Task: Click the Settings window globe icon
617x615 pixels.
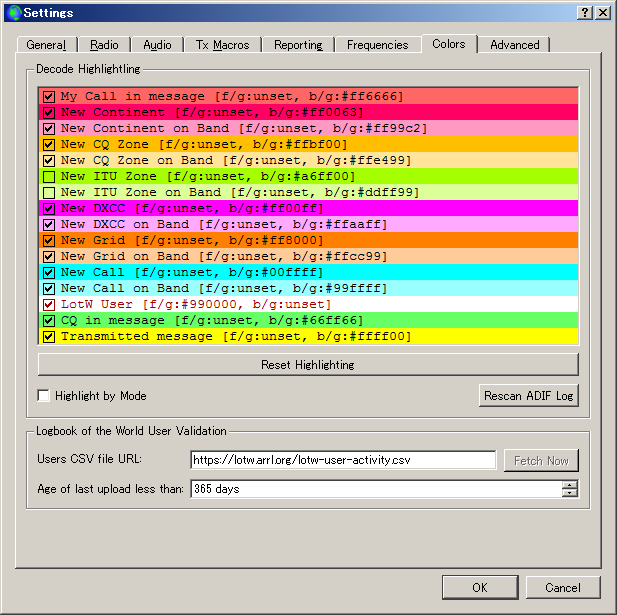Action: point(12,13)
